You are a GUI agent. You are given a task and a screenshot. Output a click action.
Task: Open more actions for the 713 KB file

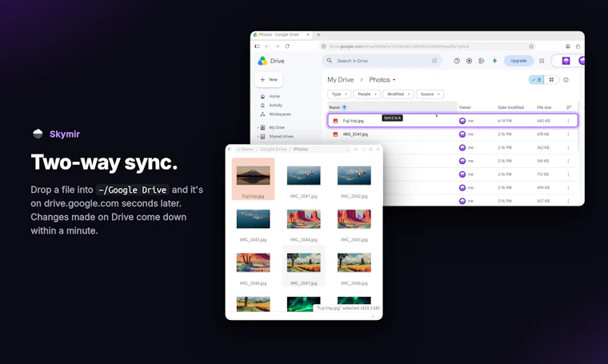568,174
